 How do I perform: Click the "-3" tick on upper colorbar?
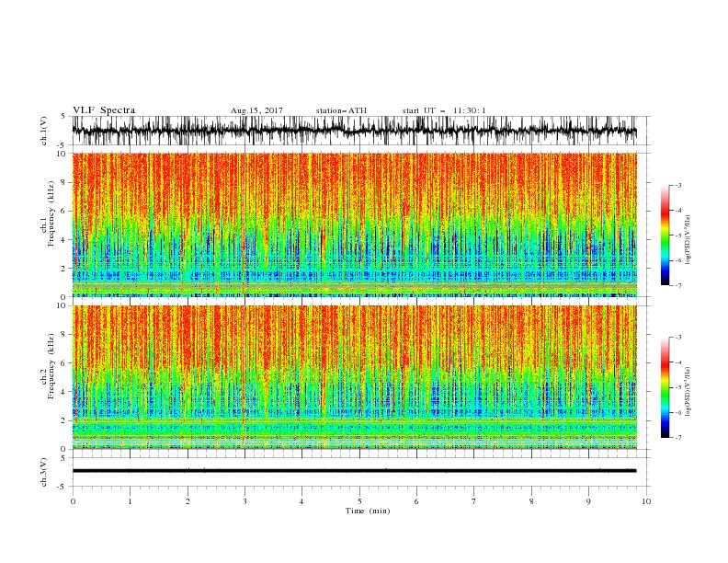[x=678, y=185]
